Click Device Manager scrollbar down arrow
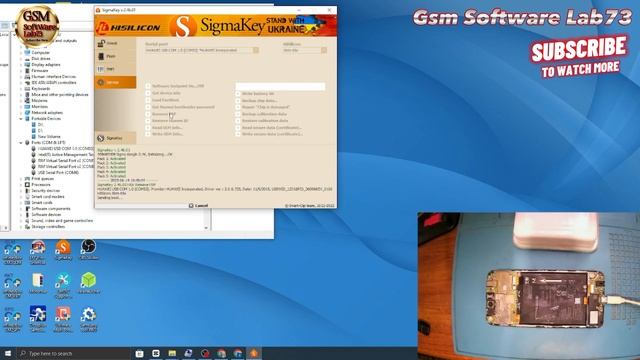The image size is (640, 360). click(206, 228)
